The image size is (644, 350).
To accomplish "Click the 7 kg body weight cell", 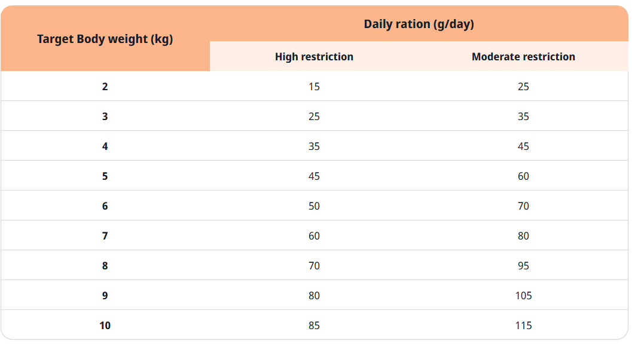I will click(105, 236).
